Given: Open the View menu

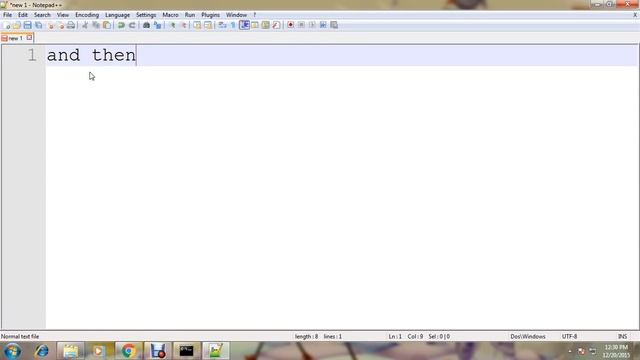Looking at the screenshot, I should [62, 15].
